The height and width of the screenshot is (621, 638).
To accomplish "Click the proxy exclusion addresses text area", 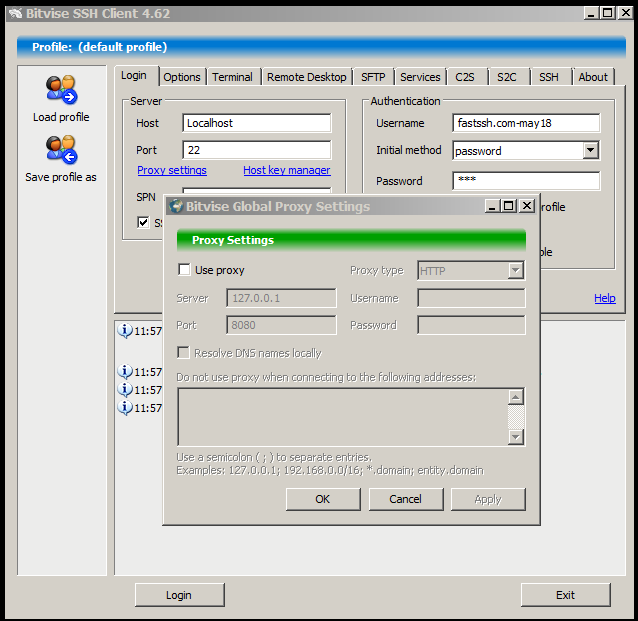I will pos(343,417).
